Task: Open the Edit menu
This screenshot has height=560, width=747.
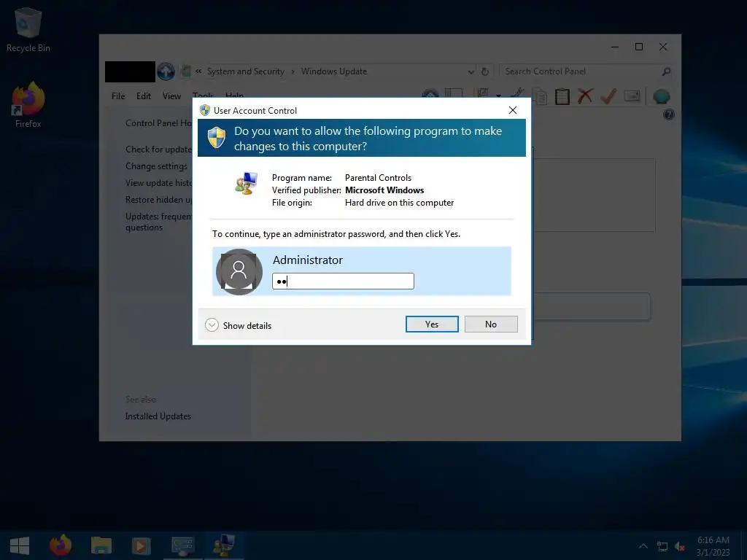Action: point(144,96)
